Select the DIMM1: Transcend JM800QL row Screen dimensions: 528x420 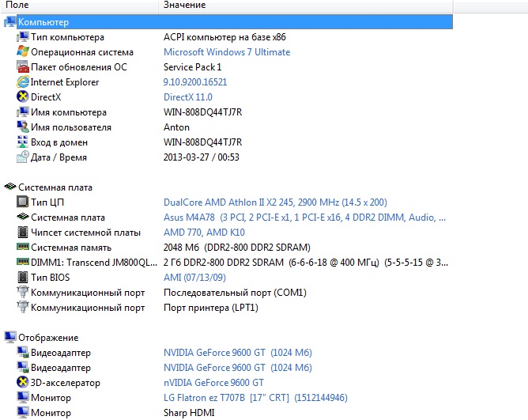click(87, 263)
